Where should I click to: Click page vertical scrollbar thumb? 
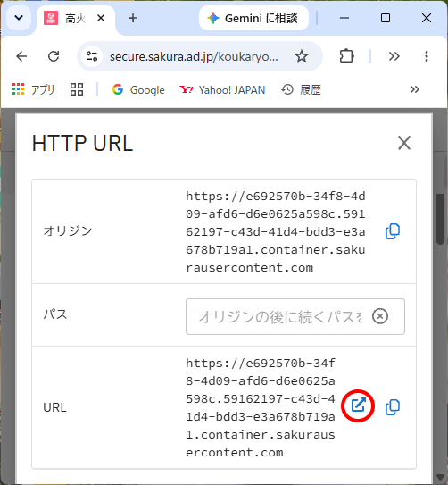click(440, 219)
